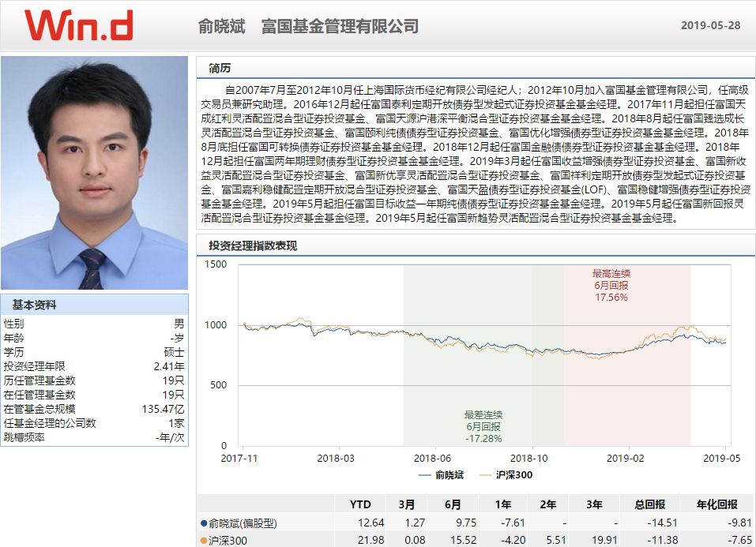Click the 学历 value 硕士
Image resolution: width=756 pixels, height=547 pixels.
point(174,352)
